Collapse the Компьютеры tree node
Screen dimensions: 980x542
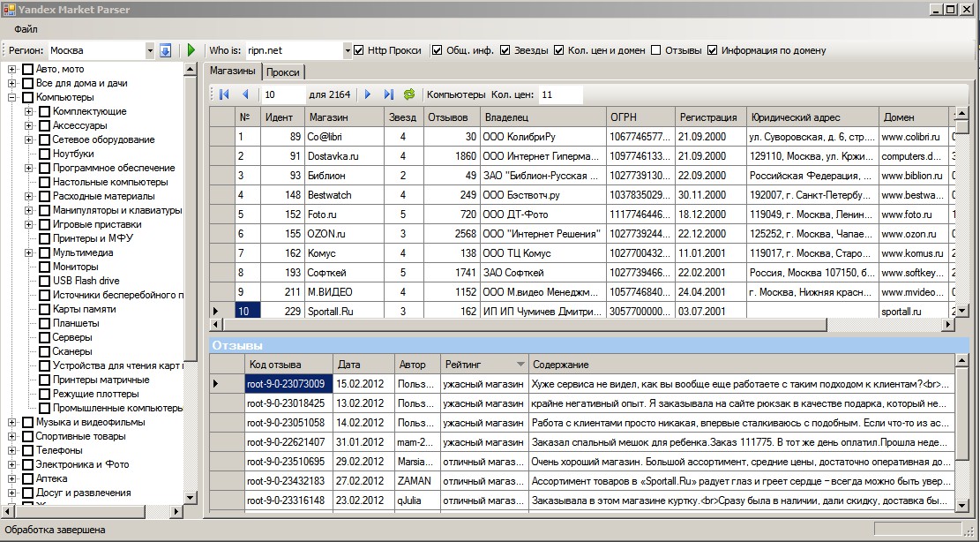pyautogui.click(x=11, y=97)
